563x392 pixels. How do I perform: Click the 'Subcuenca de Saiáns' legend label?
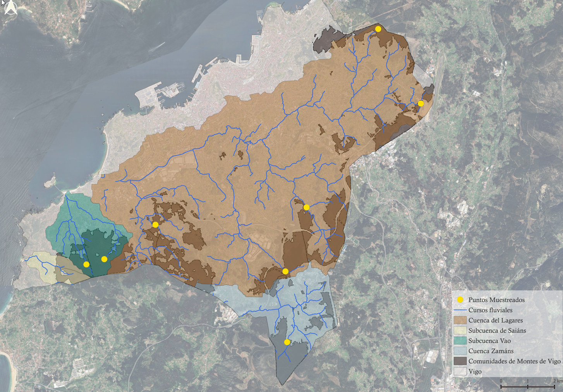[x=497, y=330]
